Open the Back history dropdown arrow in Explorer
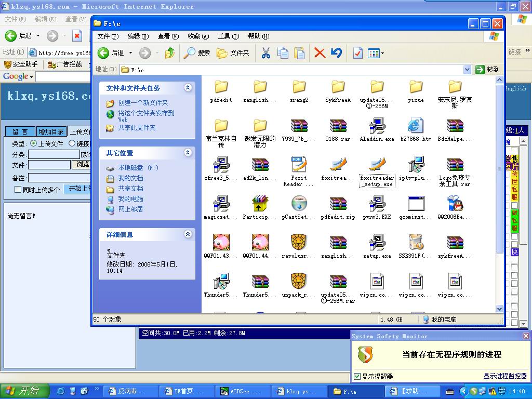The image size is (532, 399). pos(130,53)
